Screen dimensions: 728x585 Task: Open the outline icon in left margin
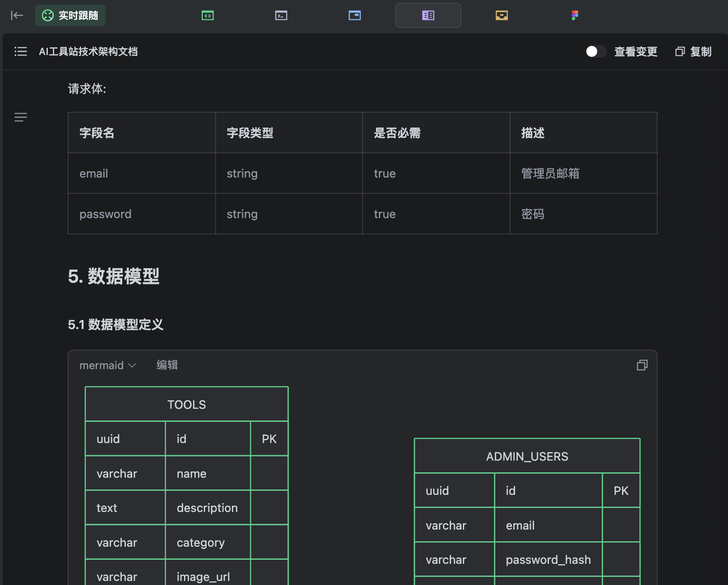(21, 117)
